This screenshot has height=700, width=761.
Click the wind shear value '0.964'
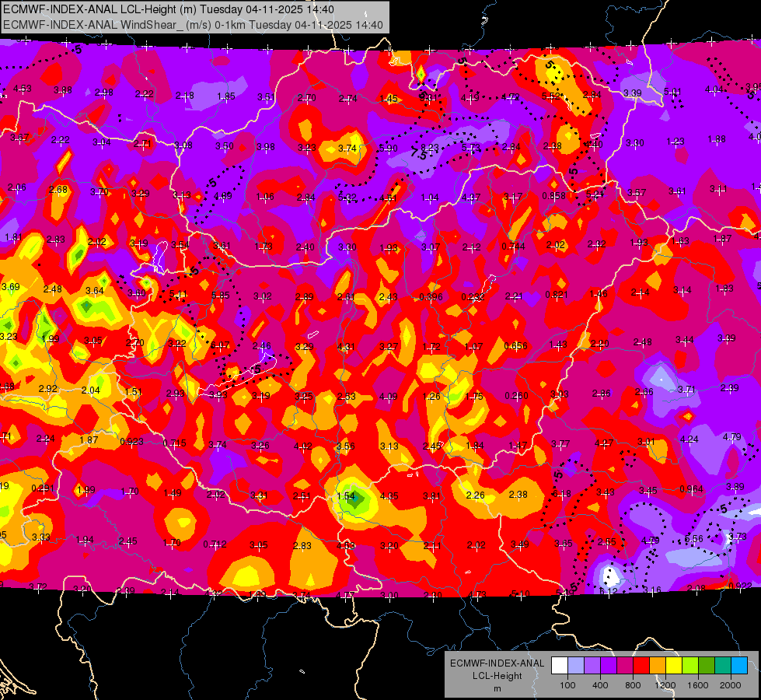tap(691, 488)
